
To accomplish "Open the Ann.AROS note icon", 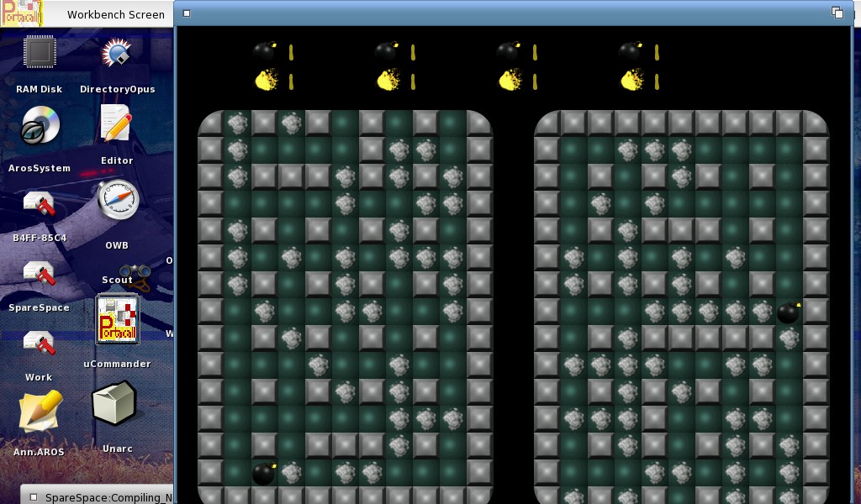I will [40, 412].
